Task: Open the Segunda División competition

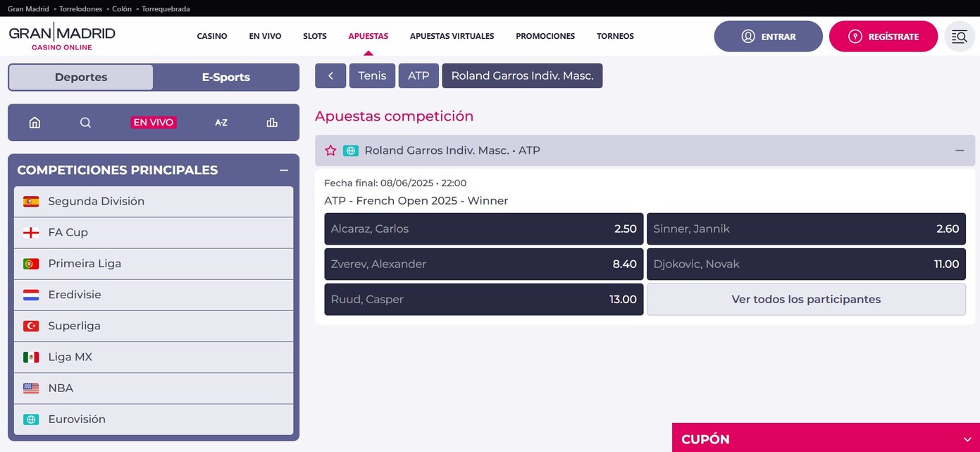Action: (154, 202)
